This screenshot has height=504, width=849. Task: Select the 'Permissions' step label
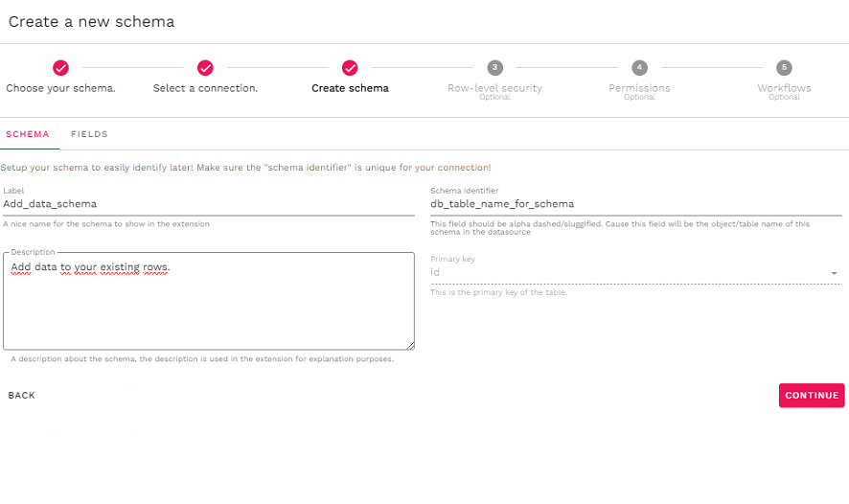639,88
